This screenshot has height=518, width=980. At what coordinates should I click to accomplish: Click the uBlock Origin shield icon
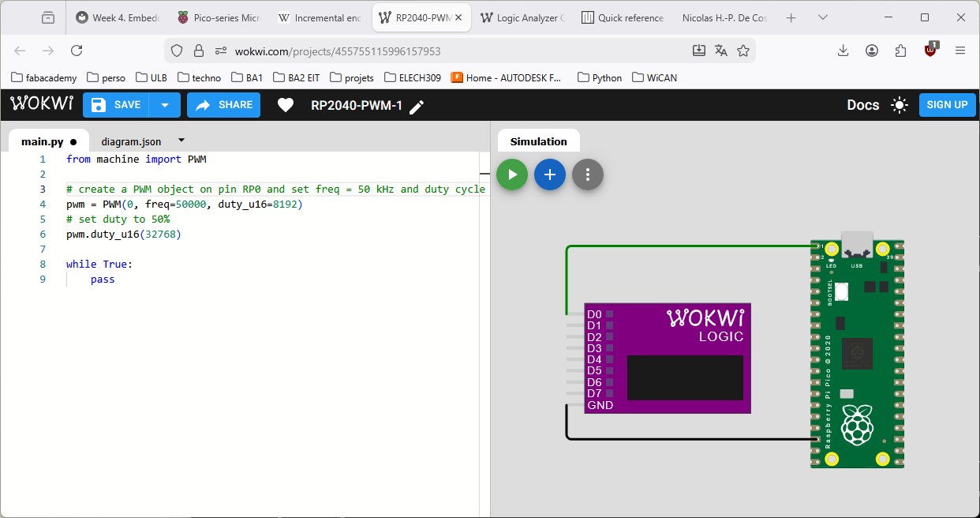pos(930,50)
